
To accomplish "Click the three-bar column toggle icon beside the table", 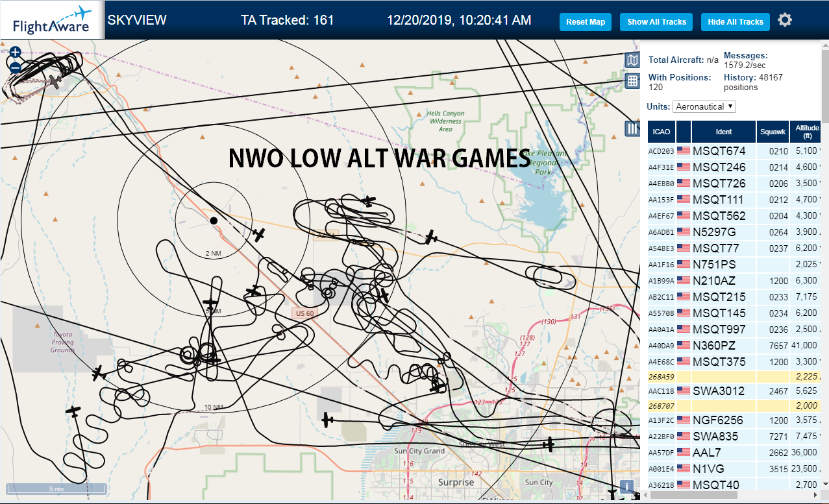I will click(x=632, y=128).
